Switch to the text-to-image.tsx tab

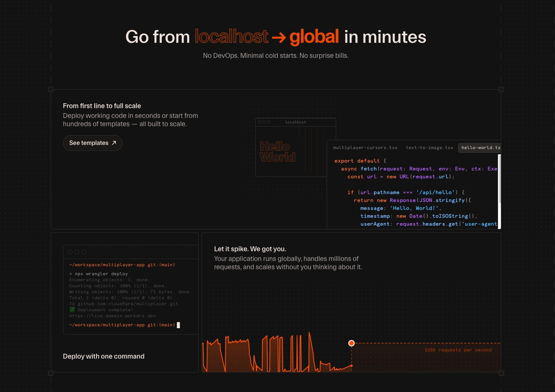(429, 148)
